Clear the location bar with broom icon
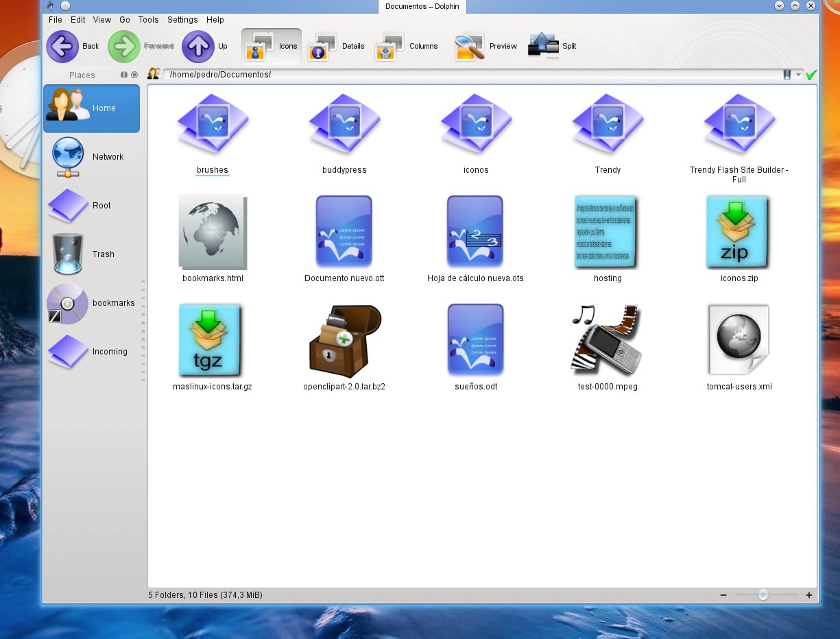 coord(787,75)
